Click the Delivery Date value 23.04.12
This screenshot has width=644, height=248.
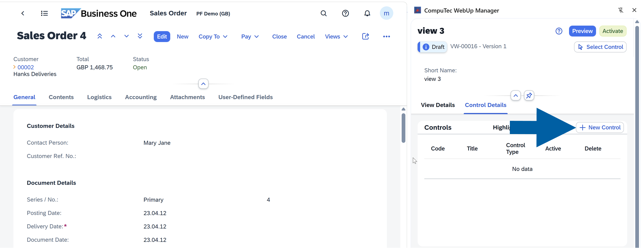155,227
